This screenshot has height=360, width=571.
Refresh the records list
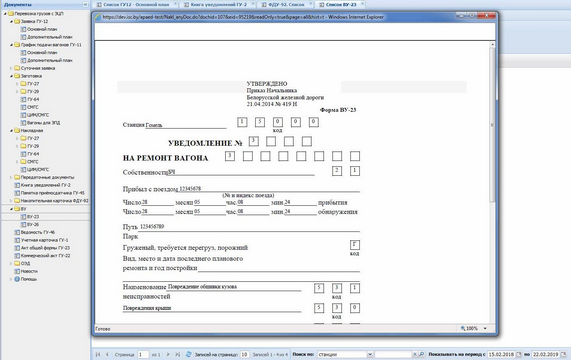click(x=189, y=354)
